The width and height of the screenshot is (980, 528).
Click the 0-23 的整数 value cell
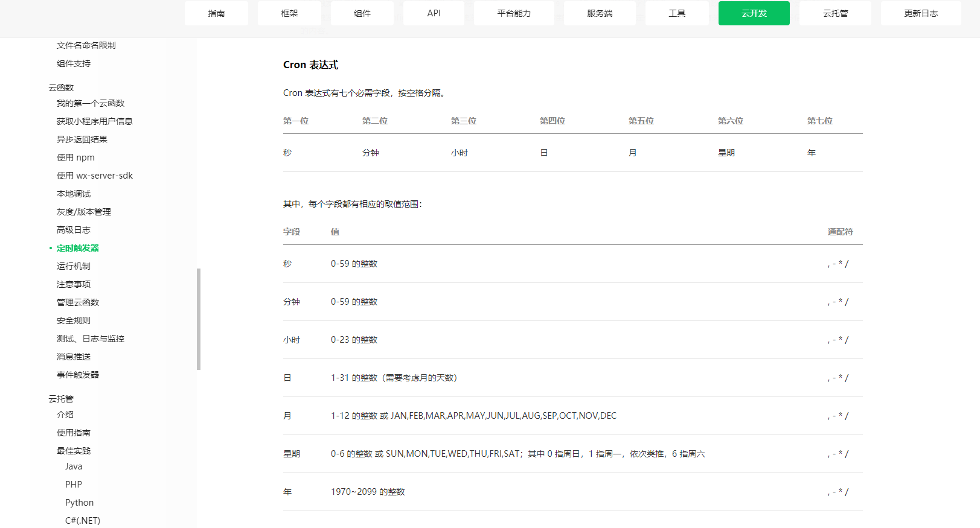(x=354, y=340)
